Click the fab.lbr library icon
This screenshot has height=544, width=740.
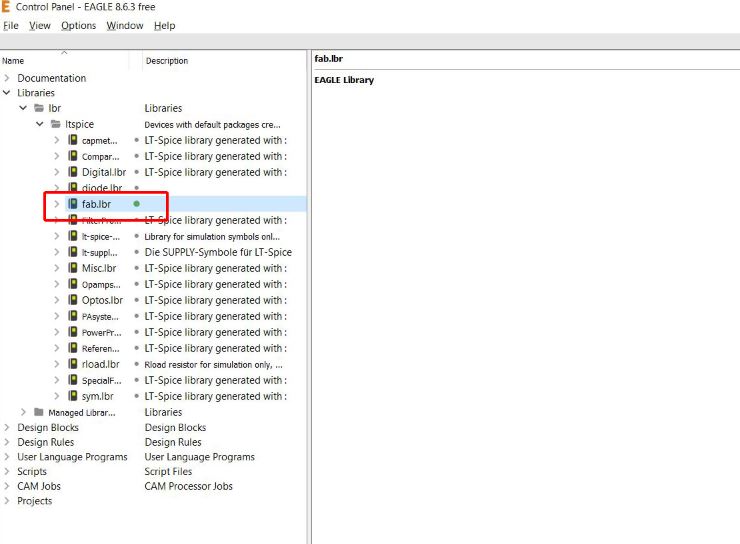[x=73, y=204]
